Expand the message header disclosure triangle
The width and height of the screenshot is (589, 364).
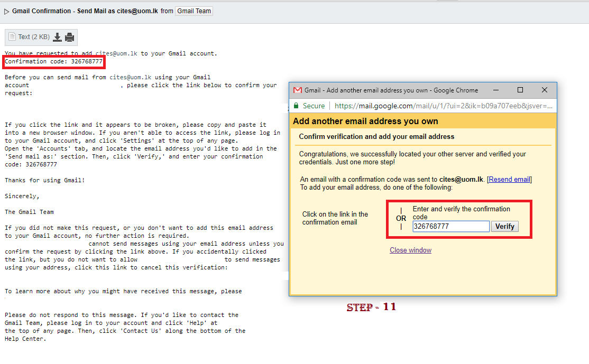pos(6,12)
